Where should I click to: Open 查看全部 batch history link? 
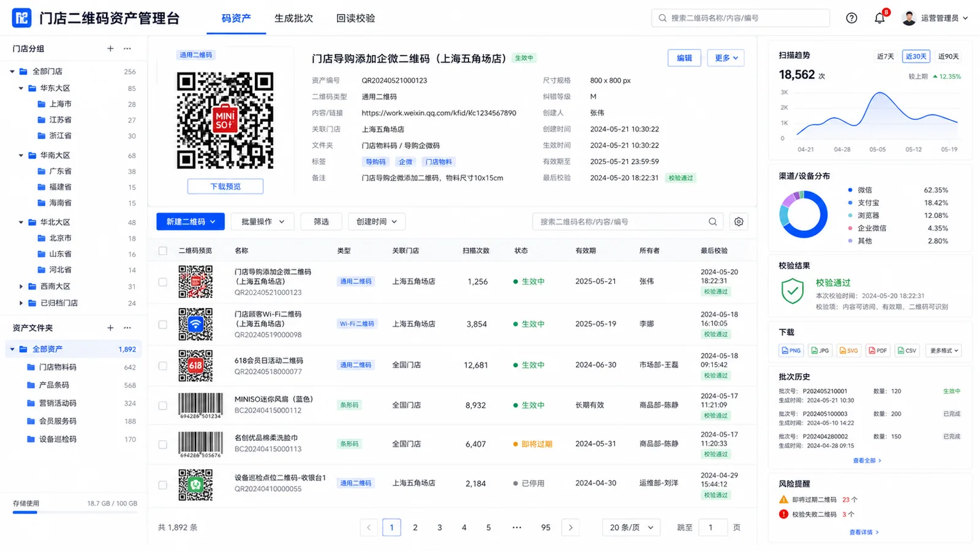pos(867,460)
